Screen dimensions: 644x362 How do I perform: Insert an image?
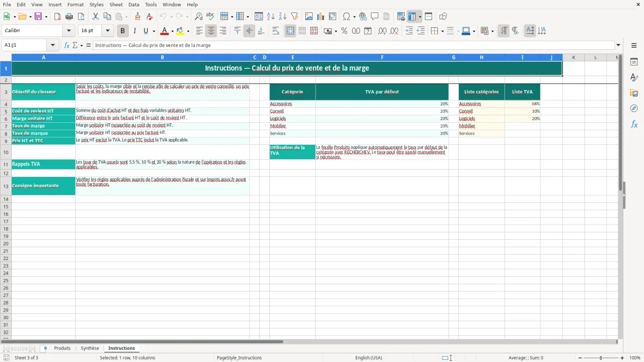(309, 17)
